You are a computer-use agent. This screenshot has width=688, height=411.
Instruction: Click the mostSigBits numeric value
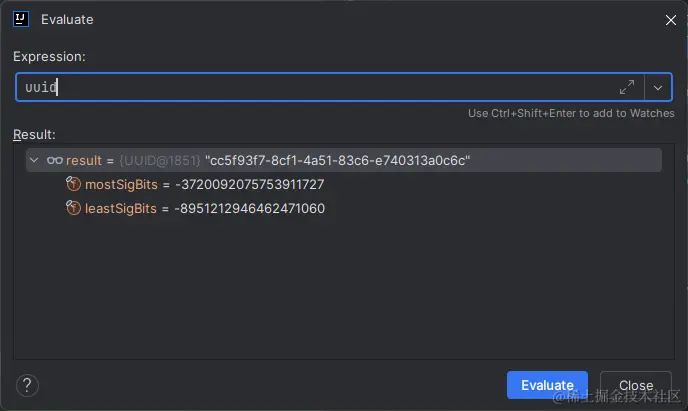coord(249,184)
